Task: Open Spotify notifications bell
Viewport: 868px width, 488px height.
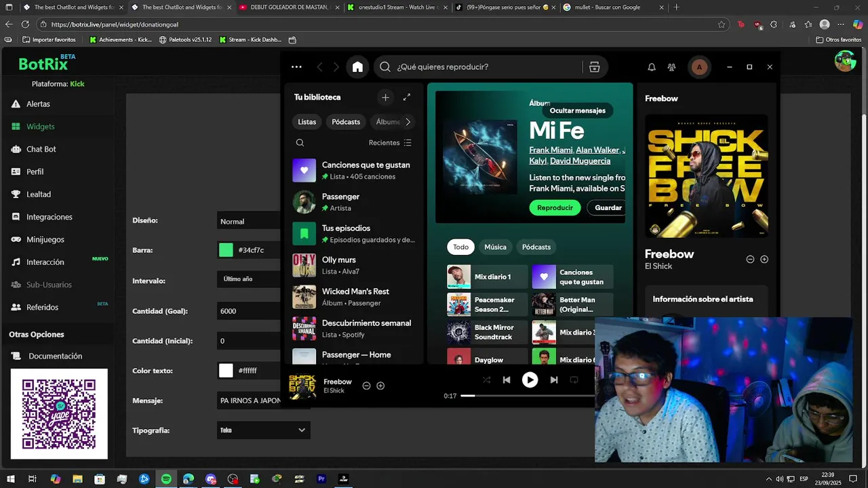Action: (x=652, y=67)
